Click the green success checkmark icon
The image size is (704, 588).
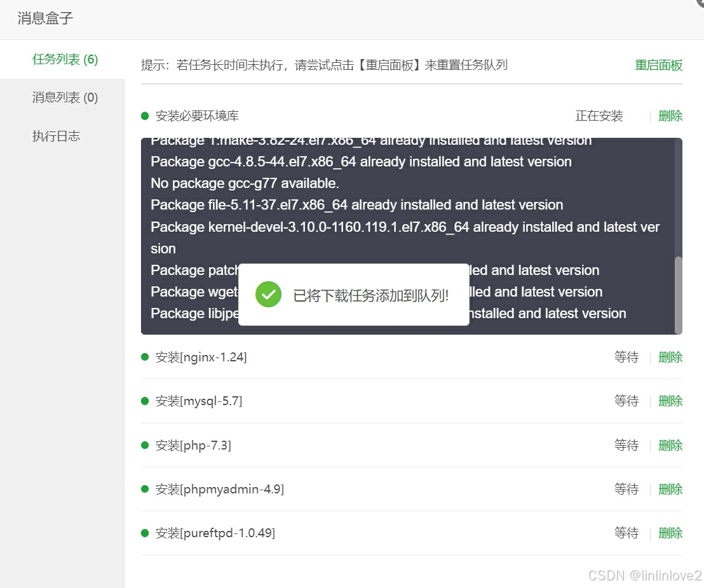(269, 295)
